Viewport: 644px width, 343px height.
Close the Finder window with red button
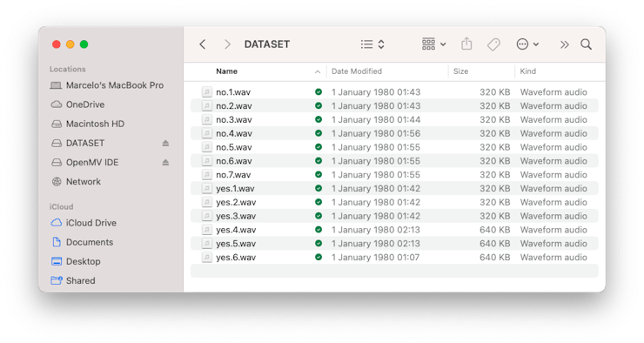click(57, 44)
